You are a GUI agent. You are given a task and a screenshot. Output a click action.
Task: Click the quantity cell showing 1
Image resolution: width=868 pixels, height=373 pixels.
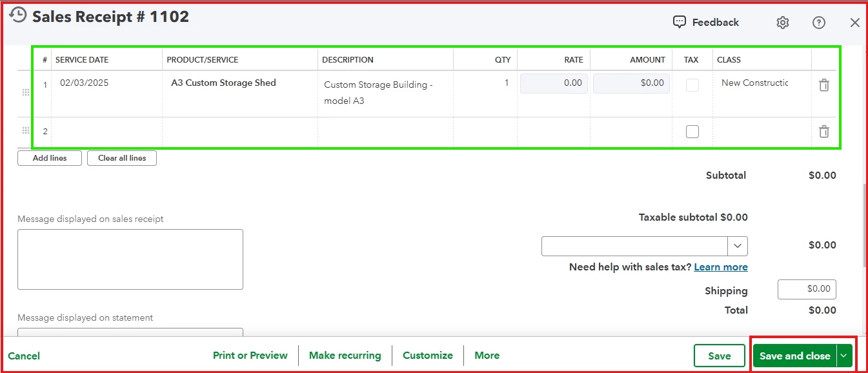(x=485, y=94)
